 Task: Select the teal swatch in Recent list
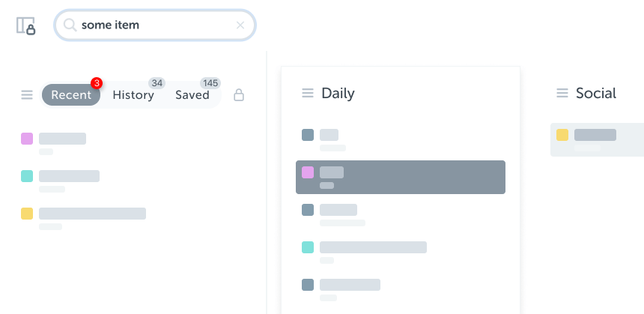tap(27, 176)
